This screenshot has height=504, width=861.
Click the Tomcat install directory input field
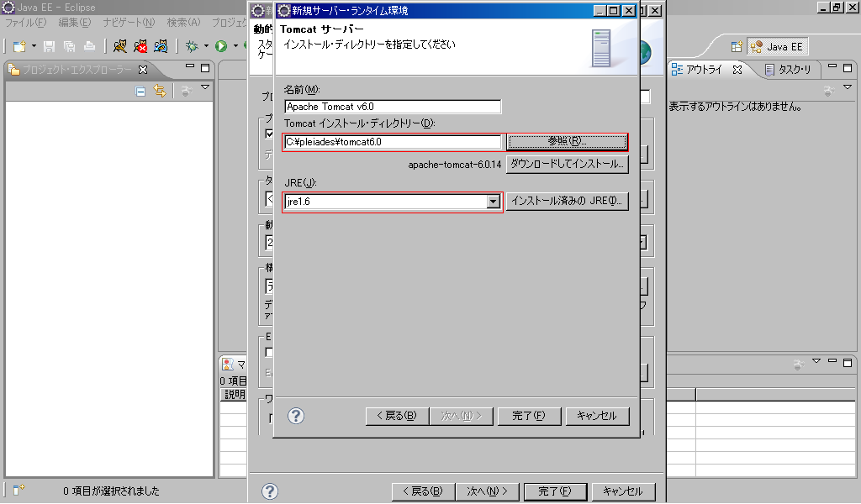393,141
